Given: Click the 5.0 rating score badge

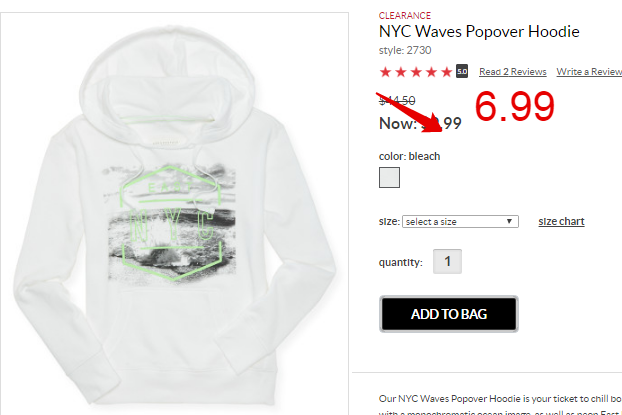Looking at the screenshot, I should click(x=462, y=71).
